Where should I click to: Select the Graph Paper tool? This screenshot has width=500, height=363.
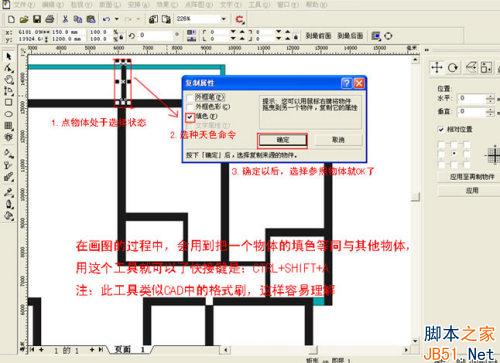9,126
